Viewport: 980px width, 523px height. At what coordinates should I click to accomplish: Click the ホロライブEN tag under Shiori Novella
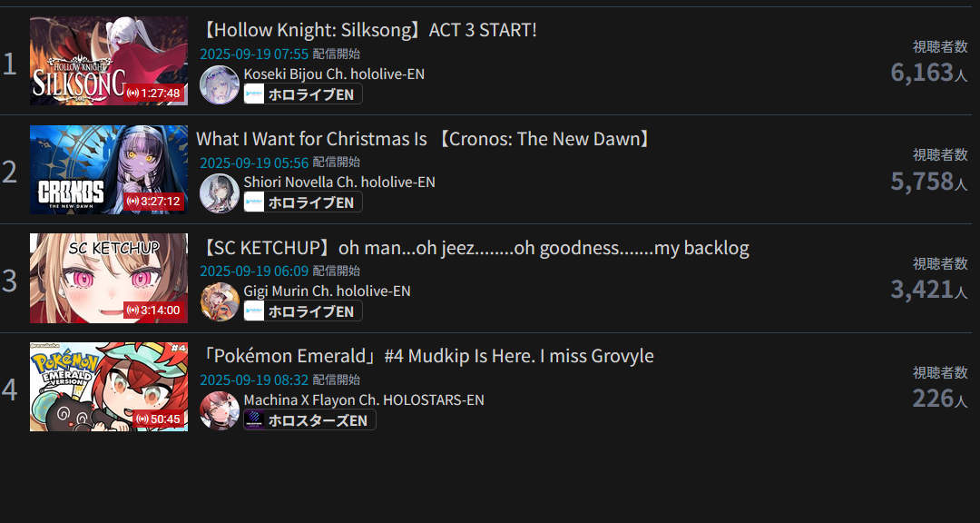303,202
